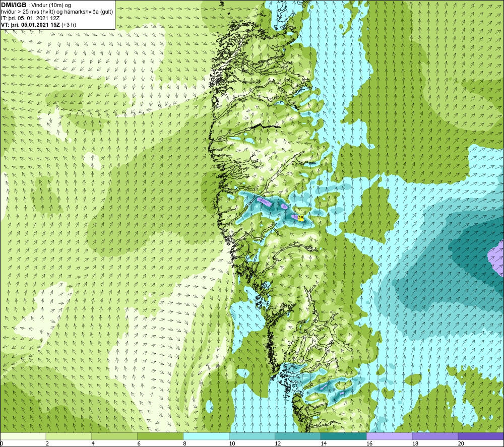Click legend label '20' on the scale
The width and height of the screenshot is (504, 447).
pos(461,444)
